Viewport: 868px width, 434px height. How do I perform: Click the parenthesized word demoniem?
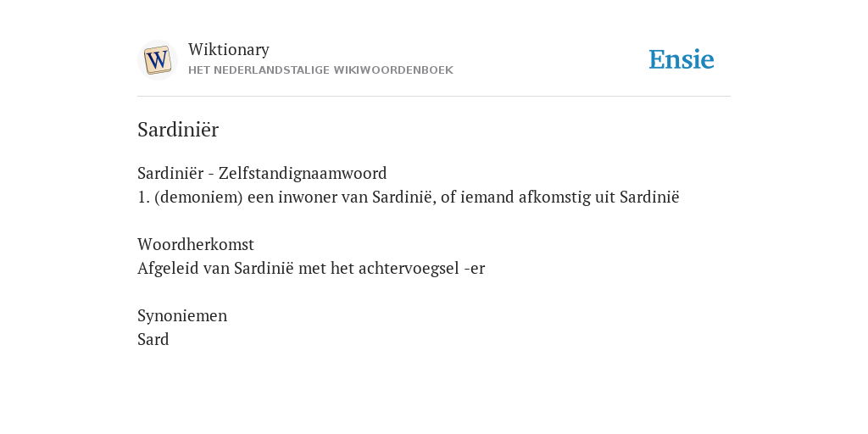coord(198,197)
